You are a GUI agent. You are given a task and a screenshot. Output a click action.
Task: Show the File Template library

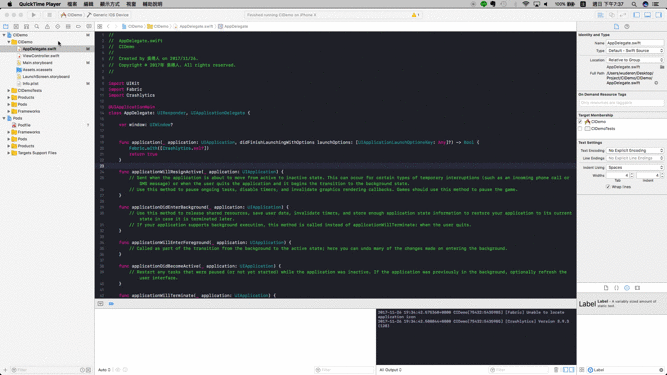pyautogui.click(x=606, y=288)
